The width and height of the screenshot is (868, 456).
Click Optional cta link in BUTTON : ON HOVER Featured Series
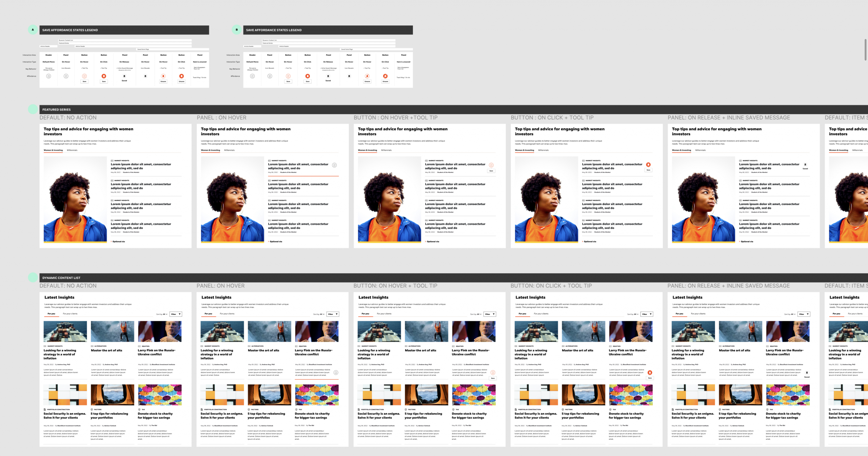click(432, 242)
